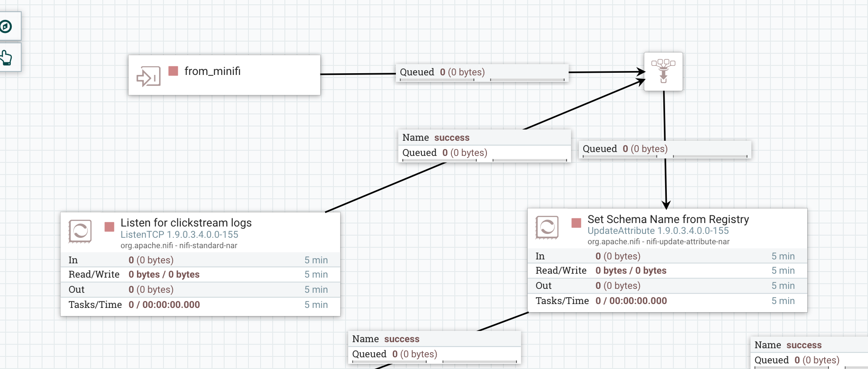Click the UpdateAttribute processor icon
868x369 pixels.
[547, 227]
